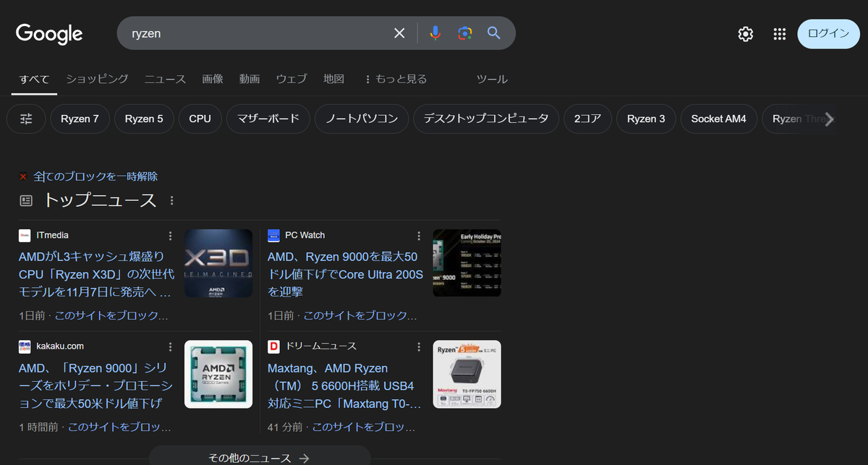
Task: Switch to the ニュース tab
Action: pyautogui.click(x=165, y=79)
